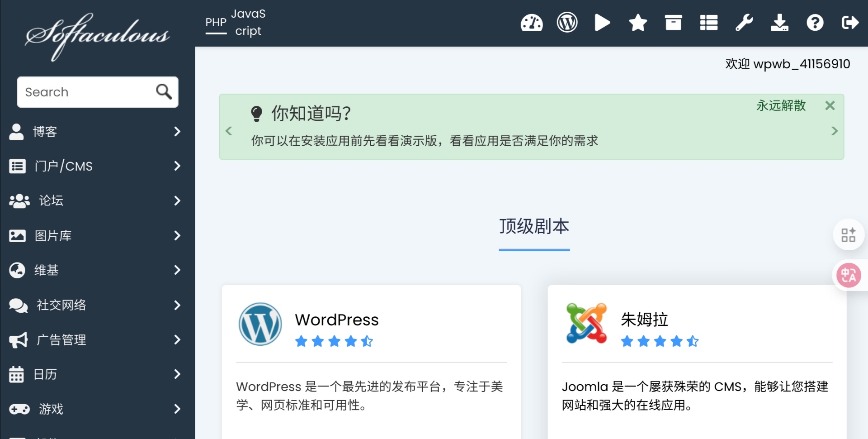Open help question mark icon
This screenshot has width=868, height=439.
815,23
